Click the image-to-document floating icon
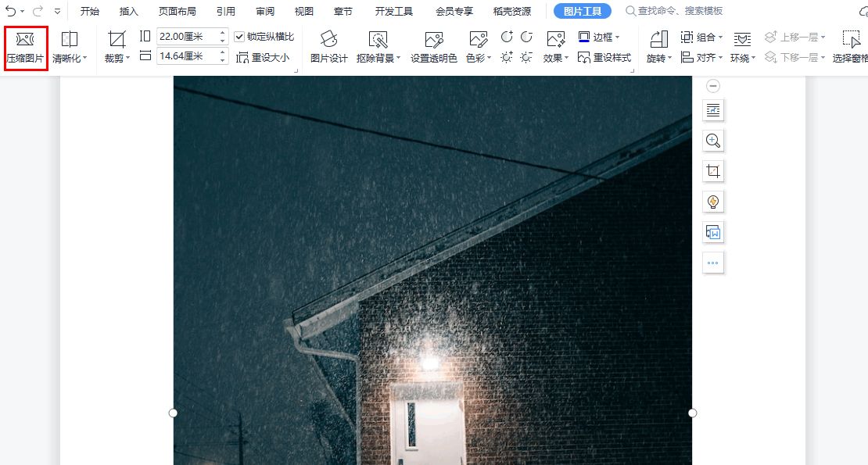Screen dimensions: 868x465 coord(713,232)
